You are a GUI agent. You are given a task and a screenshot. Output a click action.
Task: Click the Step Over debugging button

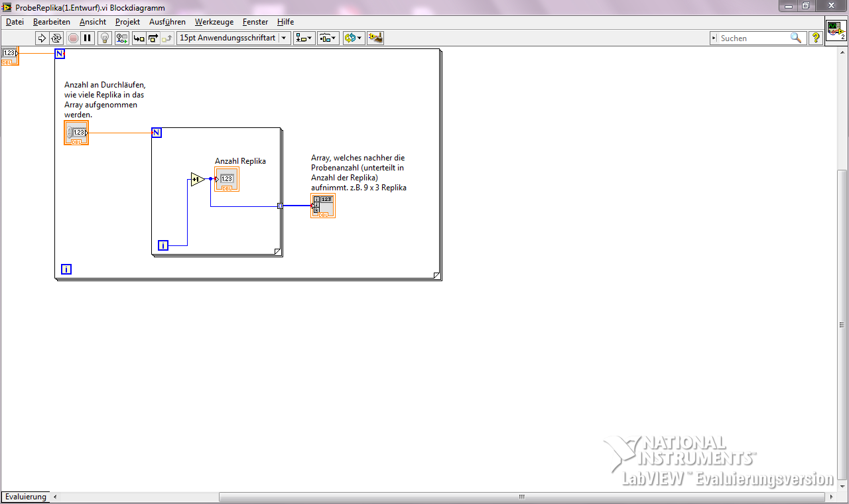[153, 38]
